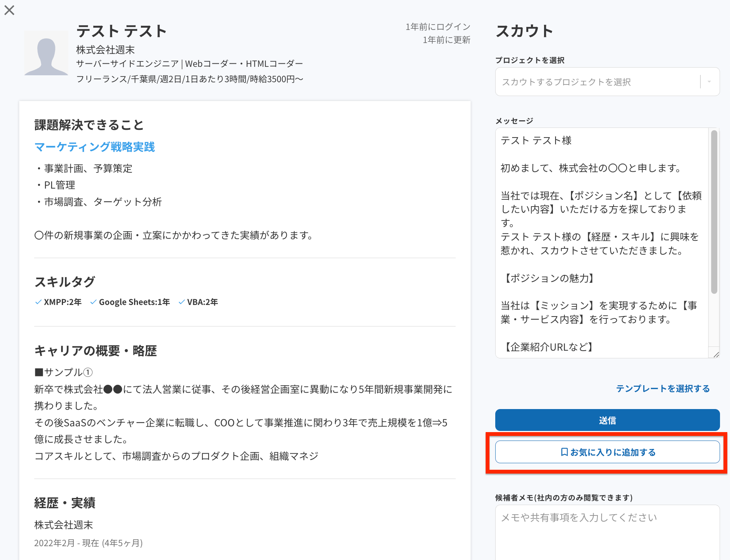Click the 候補者メモ label

pos(564,498)
